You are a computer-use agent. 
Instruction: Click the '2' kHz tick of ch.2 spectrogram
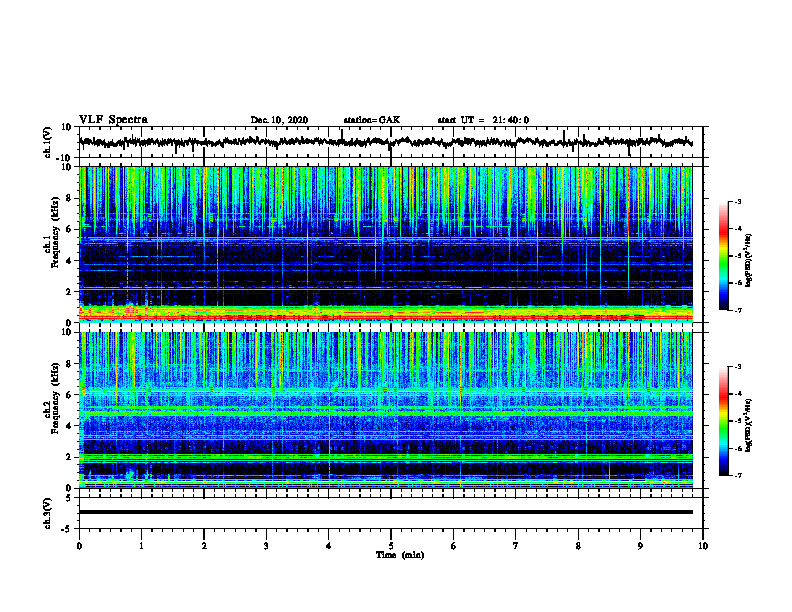(69, 457)
